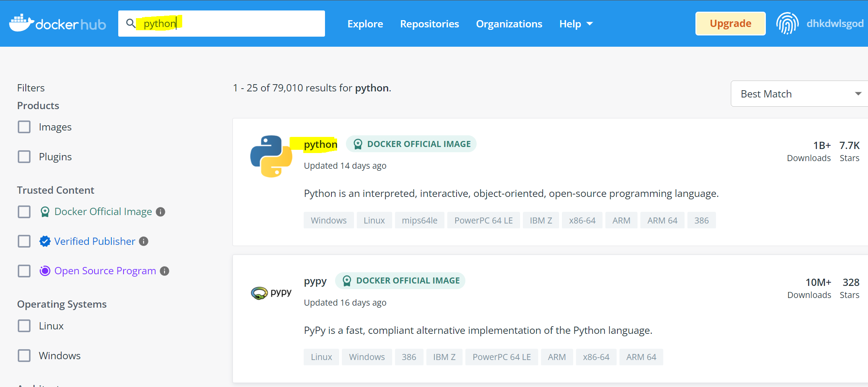The image size is (868, 387).
Task: Click the Windows tag on pypy result
Action: pyautogui.click(x=367, y=357)
